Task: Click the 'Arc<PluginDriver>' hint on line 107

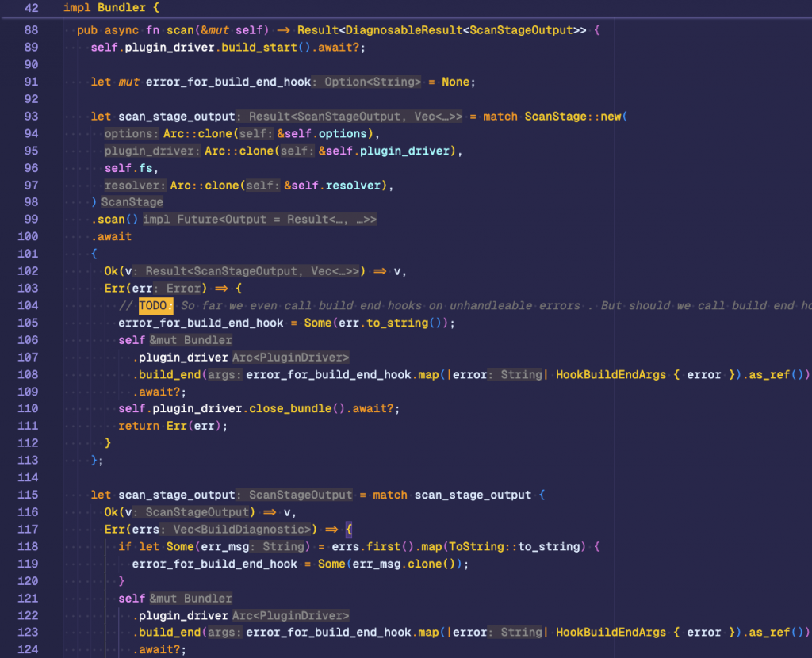Action: [x=290, y=358]
